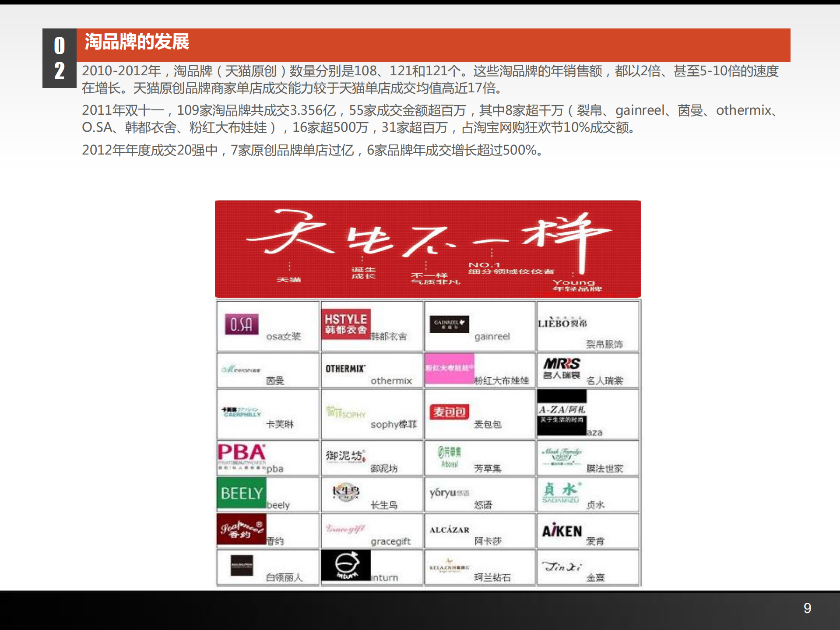Click the OTHERMIX brand logo

click(x=346, y=369)
